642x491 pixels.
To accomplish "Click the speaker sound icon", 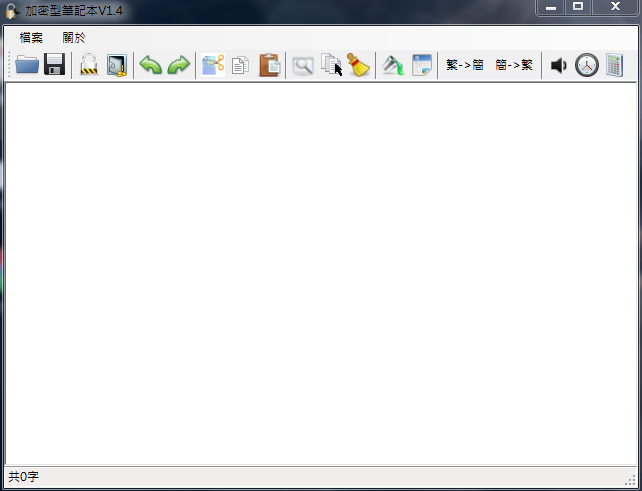I will [x=558, y=65].
